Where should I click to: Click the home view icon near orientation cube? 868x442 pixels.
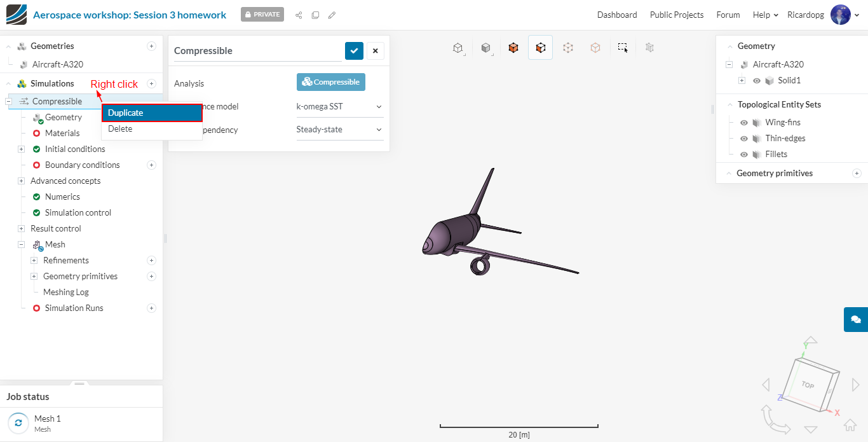click(x=850, y=424)
